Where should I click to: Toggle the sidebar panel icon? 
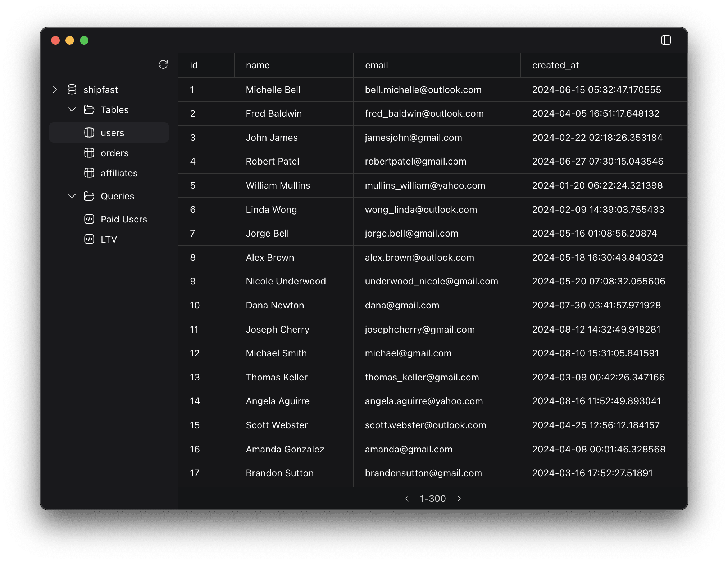click(666, 40)
